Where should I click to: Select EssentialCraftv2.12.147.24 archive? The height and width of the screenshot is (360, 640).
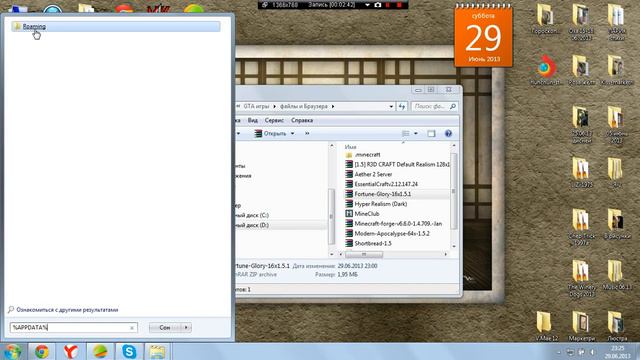381,184
